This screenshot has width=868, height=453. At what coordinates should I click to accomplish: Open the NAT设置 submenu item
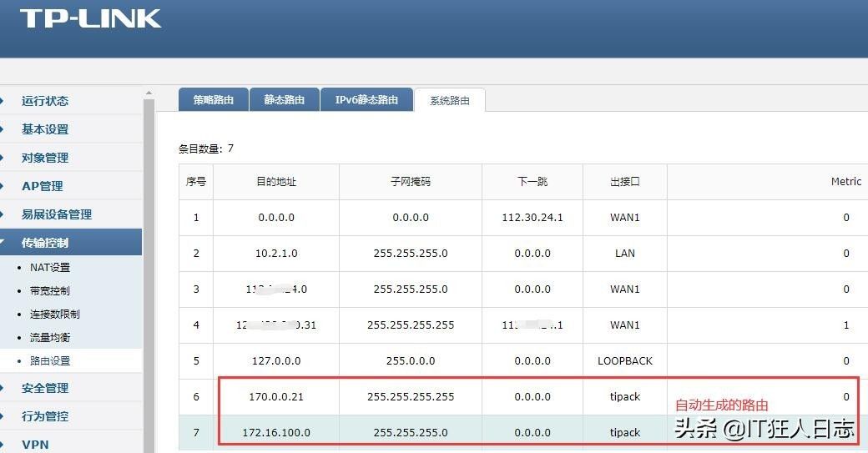tap(49, 268)
